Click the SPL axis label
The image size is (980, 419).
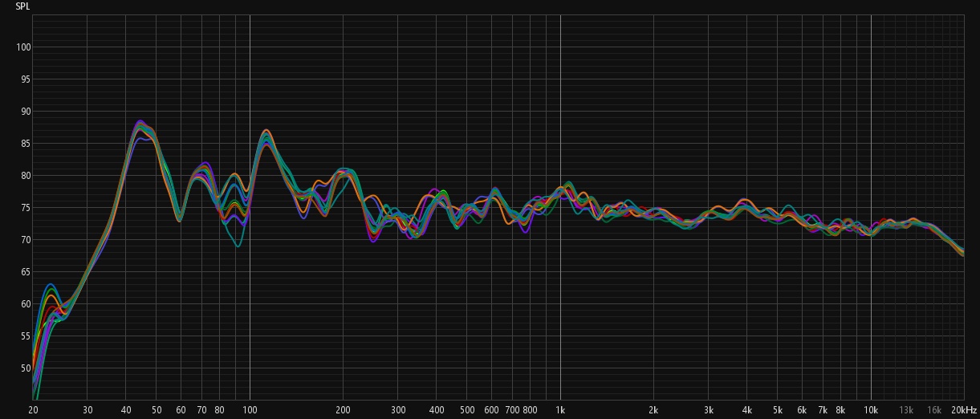(x=23, y=6)
